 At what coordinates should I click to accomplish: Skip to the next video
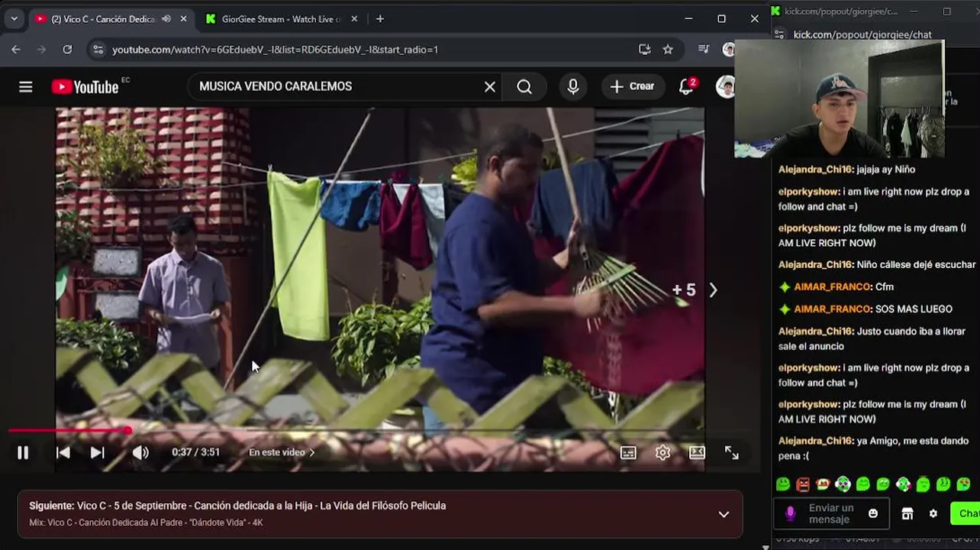(97, 453)
